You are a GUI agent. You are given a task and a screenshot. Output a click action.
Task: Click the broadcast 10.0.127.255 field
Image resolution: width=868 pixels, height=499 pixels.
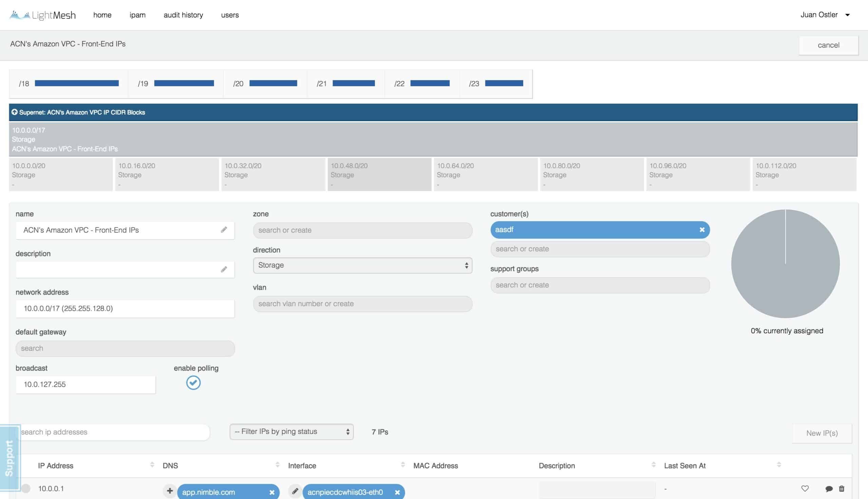tap(86, 384)
